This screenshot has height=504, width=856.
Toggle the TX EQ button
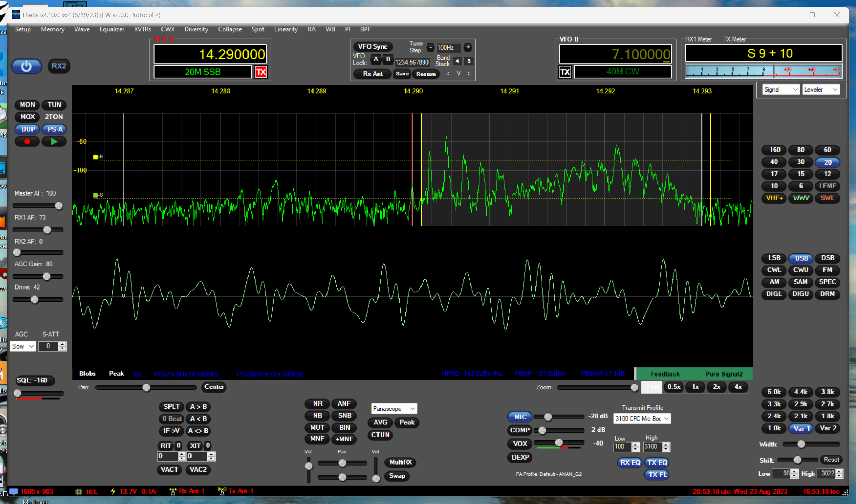click(x=657, y=463)
